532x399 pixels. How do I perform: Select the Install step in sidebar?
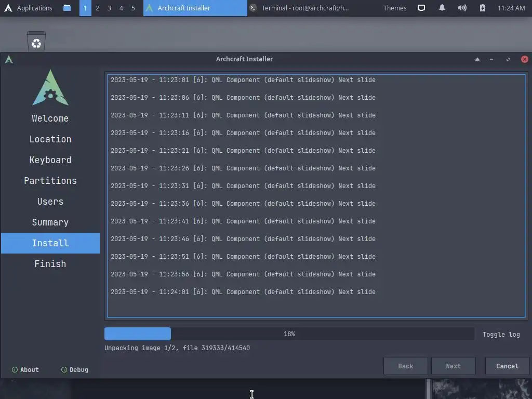click(x=50, y=243)
